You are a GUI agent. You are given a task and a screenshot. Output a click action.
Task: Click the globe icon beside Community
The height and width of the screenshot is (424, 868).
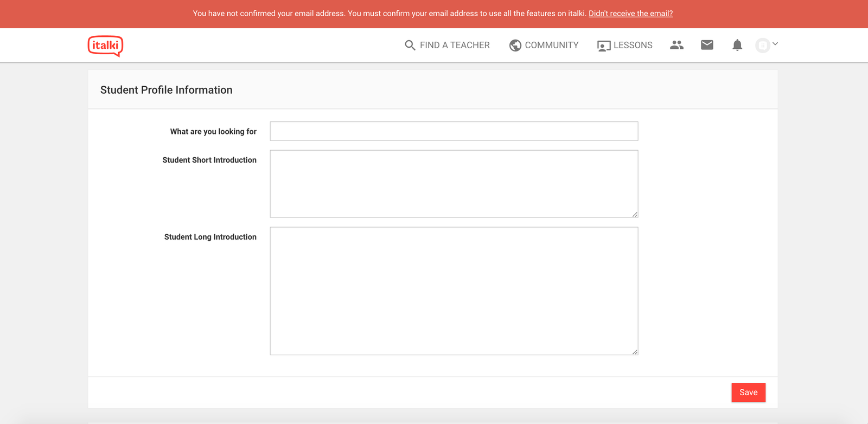(x=515, y=46)
